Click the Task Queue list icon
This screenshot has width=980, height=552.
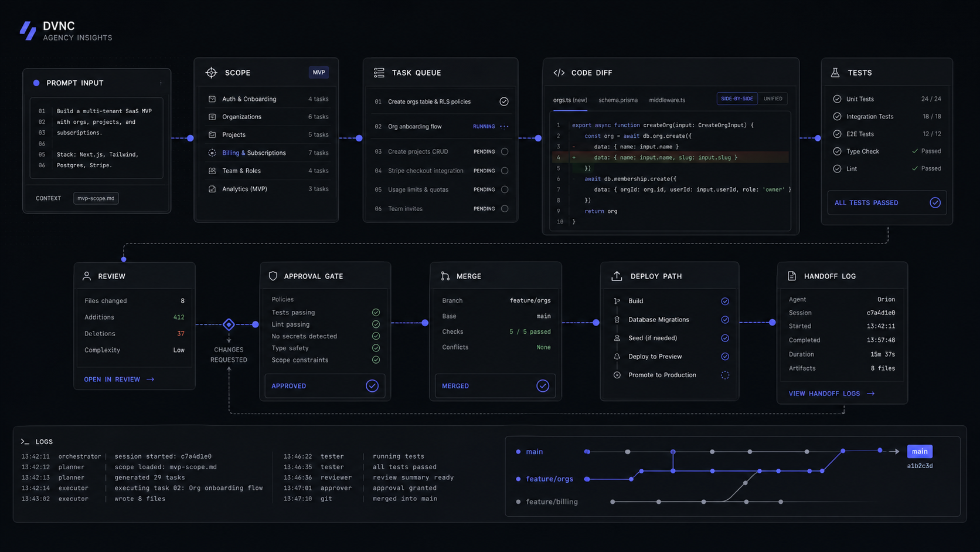pyautogui.click(x=379, y=73)
